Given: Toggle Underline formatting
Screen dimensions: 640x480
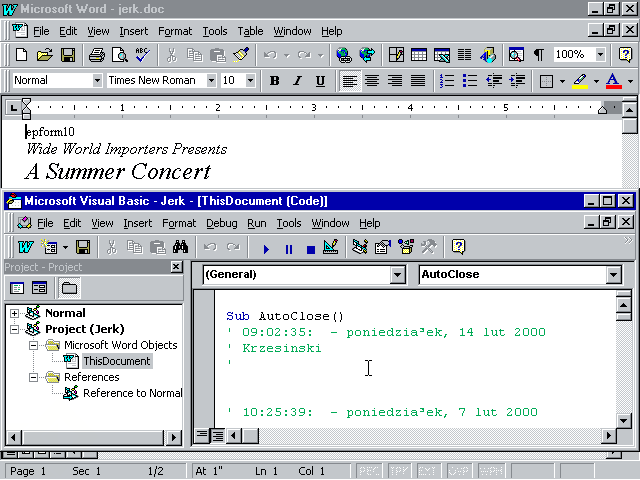Looking at the screenshot, I should coord(320,80).
